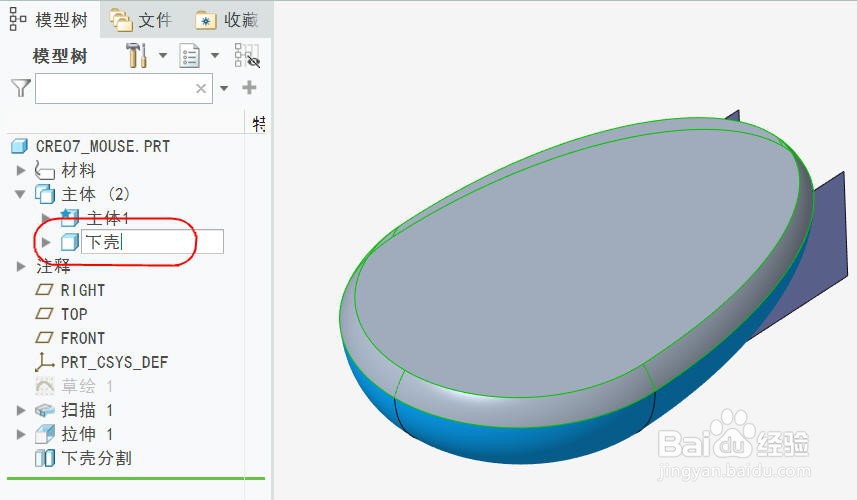
Task: Select CREO7_MOUSE.PRT root node
Action: [x=103, y=146]
